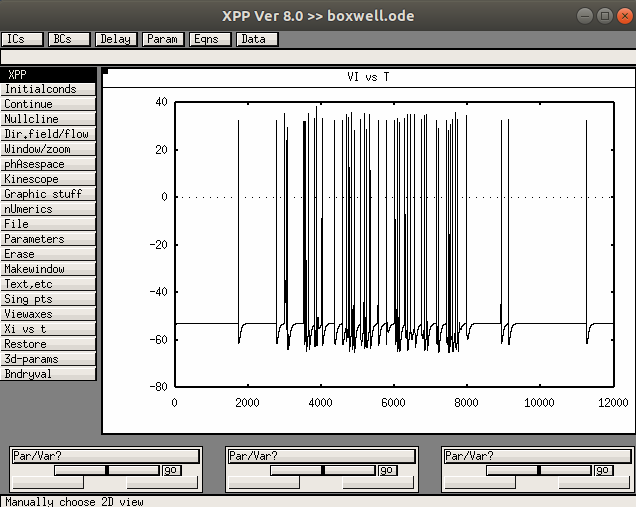Select Initialconds menu item
The height and width of the screenshot is (507, 636).
click(48, 89)
